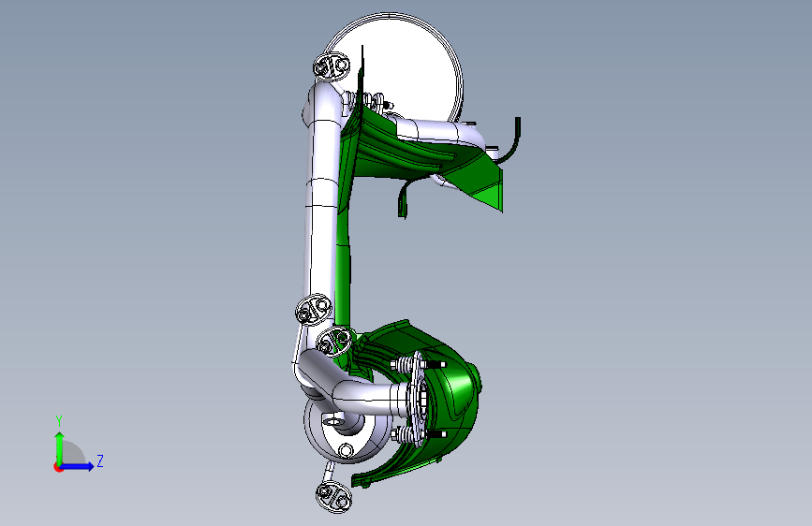Click the red origin point of the triad

click(58, 467)
